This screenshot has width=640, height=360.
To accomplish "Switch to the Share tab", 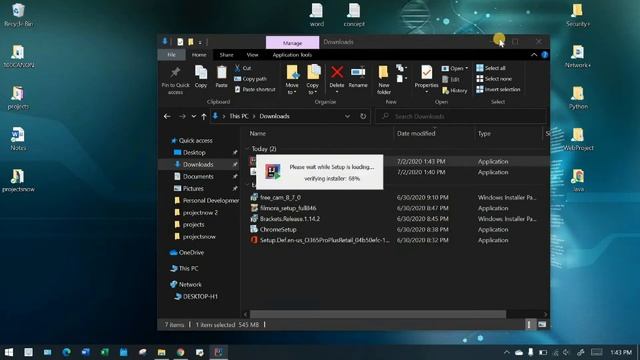I will (x=227, y=55).
